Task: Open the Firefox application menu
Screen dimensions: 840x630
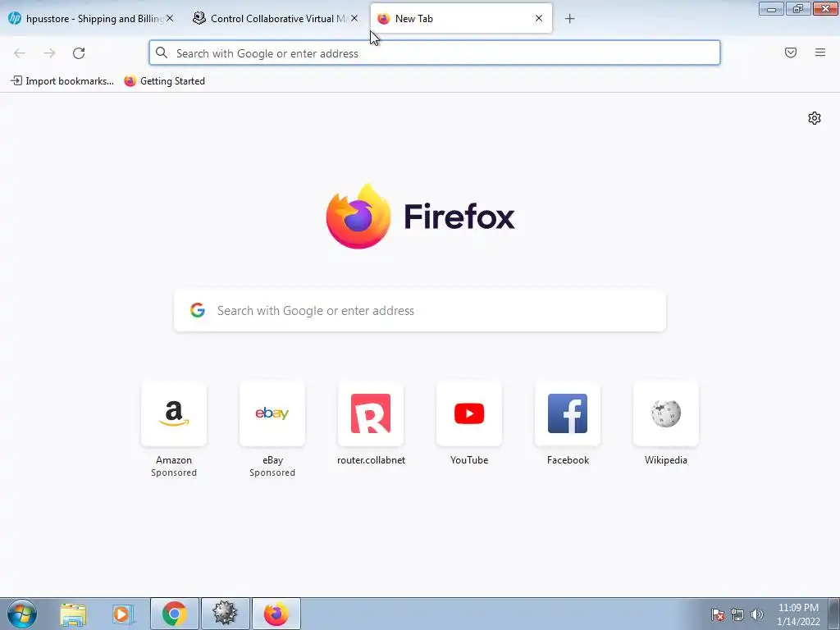Action: 820,52
